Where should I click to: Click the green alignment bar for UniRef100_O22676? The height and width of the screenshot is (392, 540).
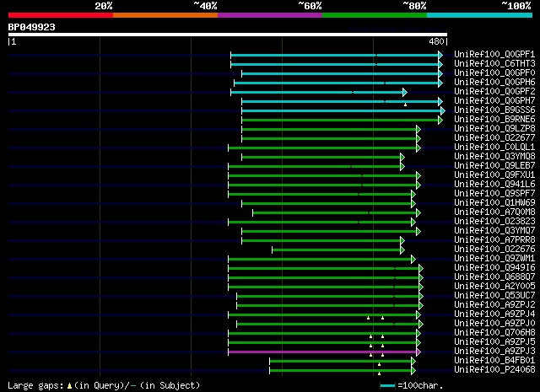point(336,250)
